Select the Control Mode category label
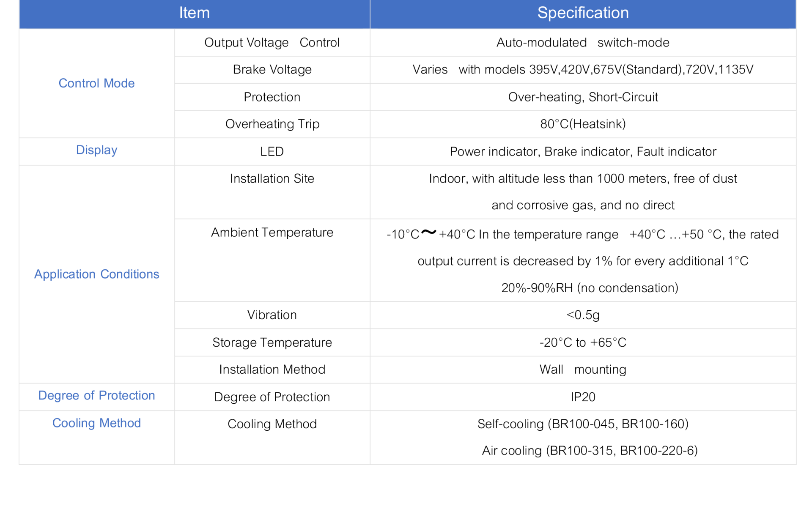 pos(96,83)
